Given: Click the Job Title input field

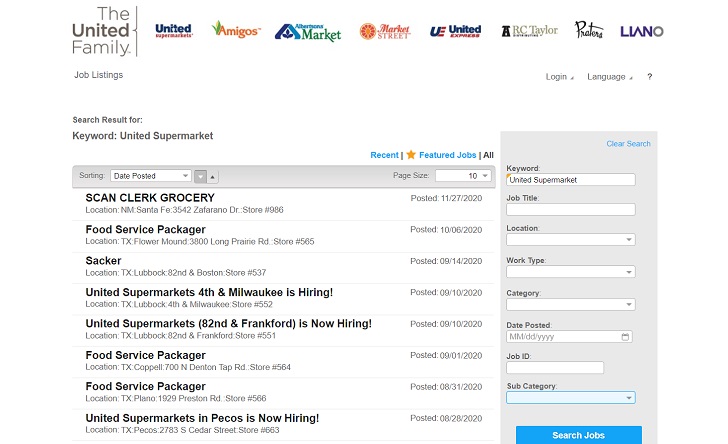Looking at the screenshot, I should 571,209.
